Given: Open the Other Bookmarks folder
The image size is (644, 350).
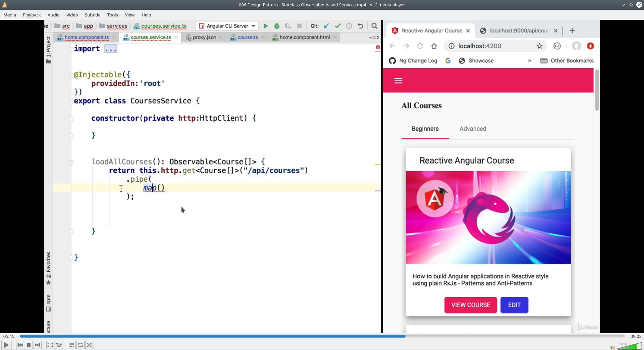Looking at the screenshot, I should [x=567, y=61].
